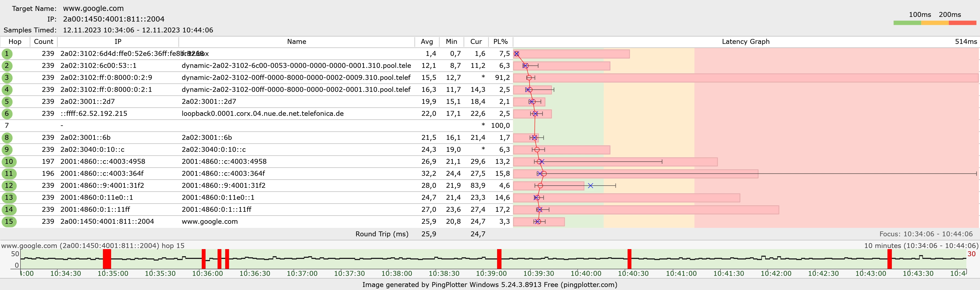Select IP 2001:4860:0:11e0::1 in hop 13
This screenshot has height=290, width=980.
(97, 197)
